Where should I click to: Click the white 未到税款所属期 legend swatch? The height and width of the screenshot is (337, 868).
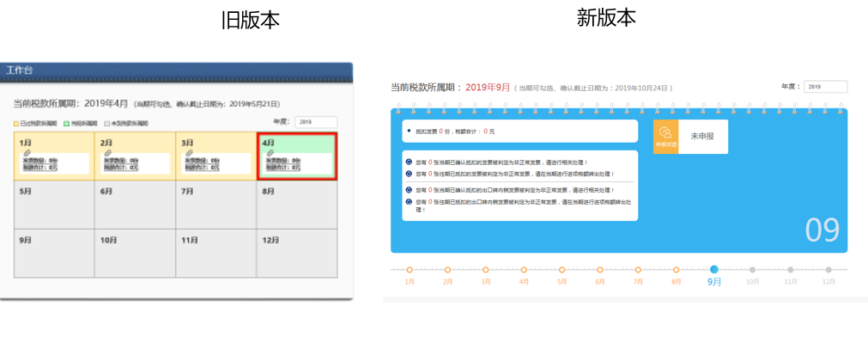(106, 123)
